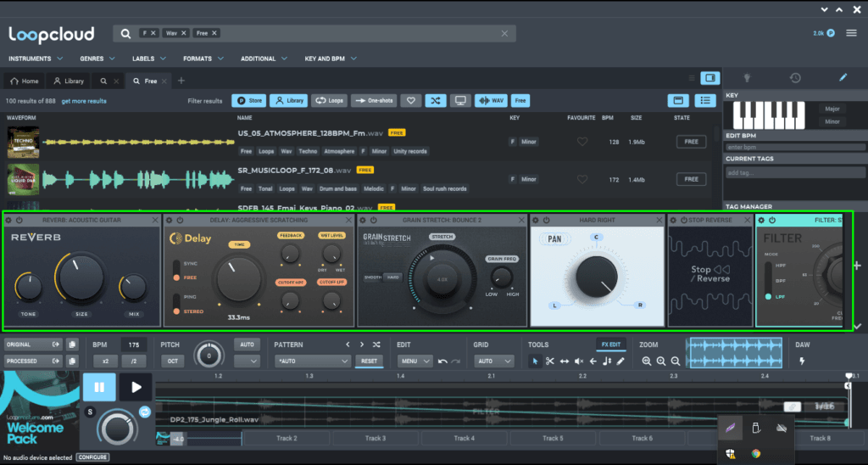Add a new tab with plus
Image resolution: width=868 pixels, height=465 pixels.
coord(181,81)
